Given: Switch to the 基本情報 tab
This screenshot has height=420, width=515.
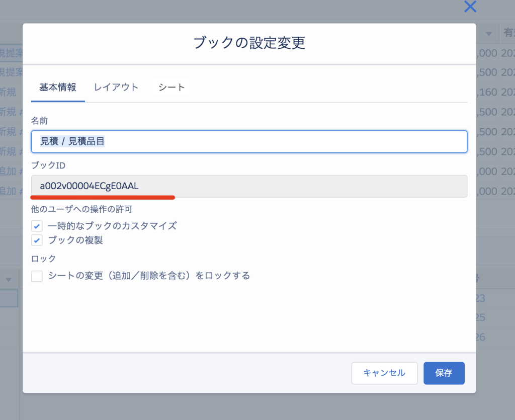Looking at the screenshot, I should [x=58, y=87].
